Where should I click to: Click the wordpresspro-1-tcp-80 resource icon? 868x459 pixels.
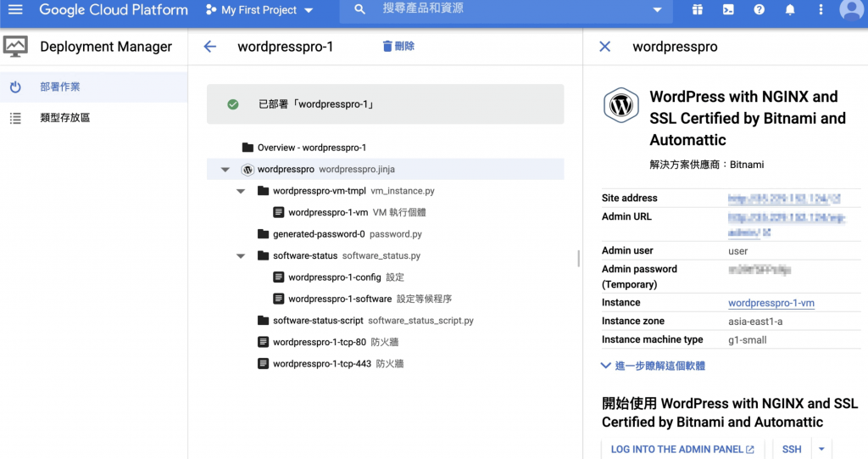coord(264,342)
